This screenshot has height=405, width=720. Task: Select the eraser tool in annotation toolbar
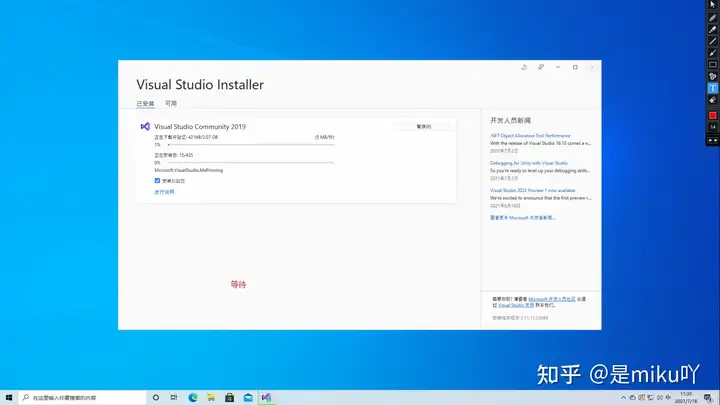pyautogui.click(x=712, y=100)
